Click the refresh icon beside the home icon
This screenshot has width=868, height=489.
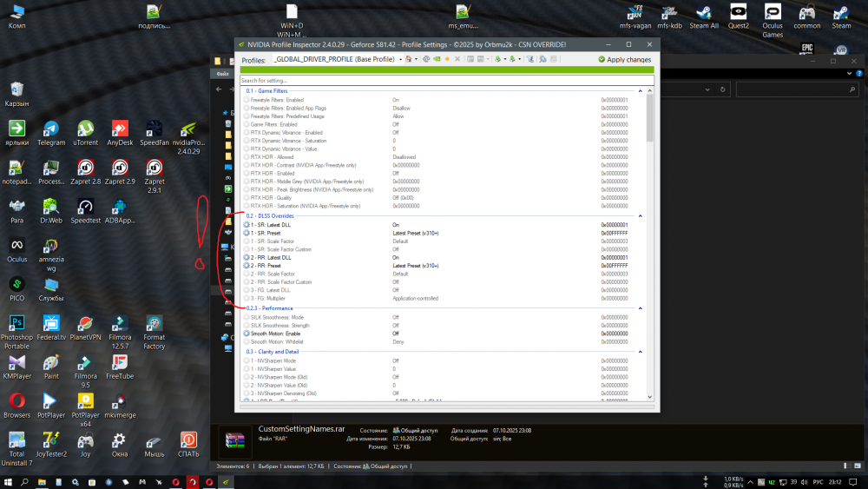pos(426,59)
